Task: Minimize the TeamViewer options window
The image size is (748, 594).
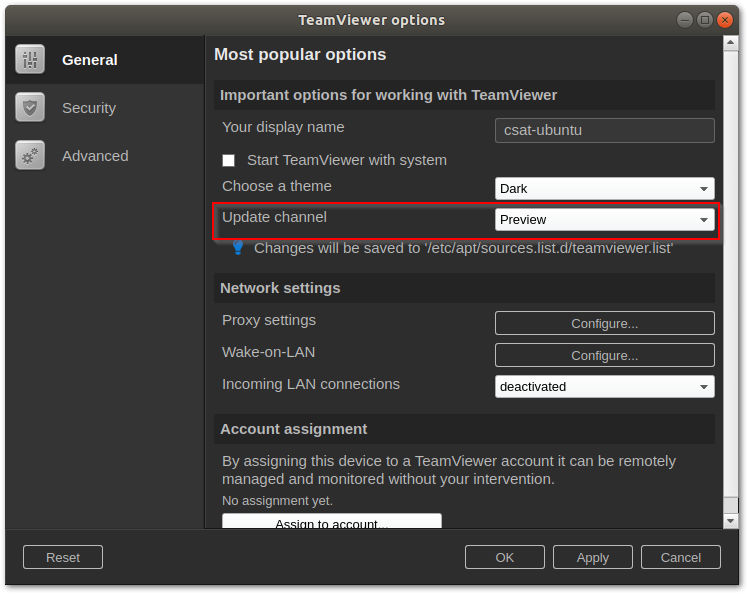Action: coord(685,20)
